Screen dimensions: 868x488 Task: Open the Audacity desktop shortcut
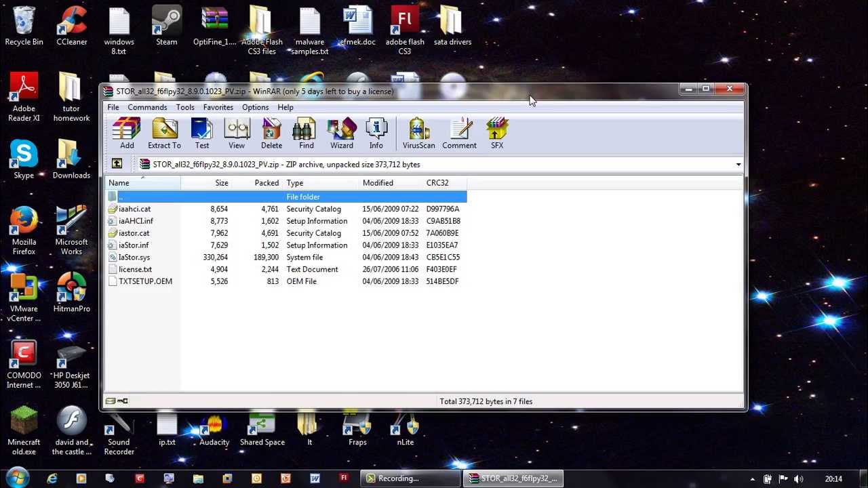click(214, 430)
